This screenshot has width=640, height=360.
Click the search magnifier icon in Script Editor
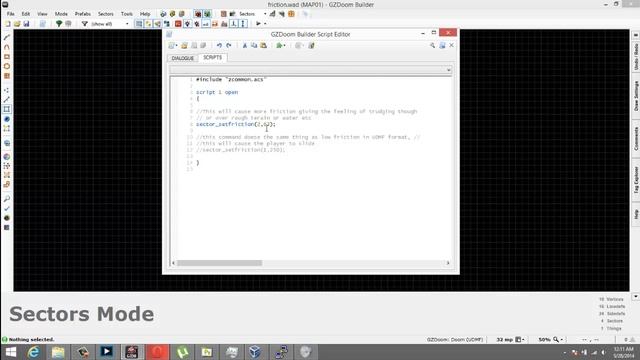[432, 45]
